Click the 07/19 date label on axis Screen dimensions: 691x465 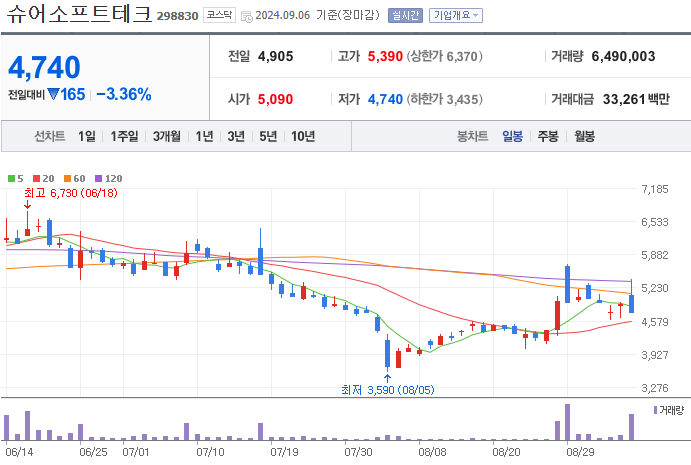coord(284,452)
